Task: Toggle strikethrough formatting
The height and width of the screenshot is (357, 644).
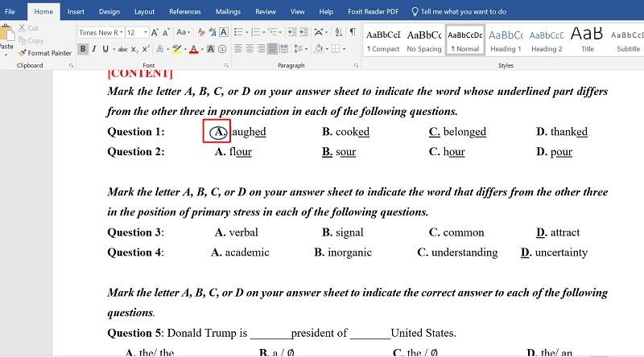Action: coord(122,49)
